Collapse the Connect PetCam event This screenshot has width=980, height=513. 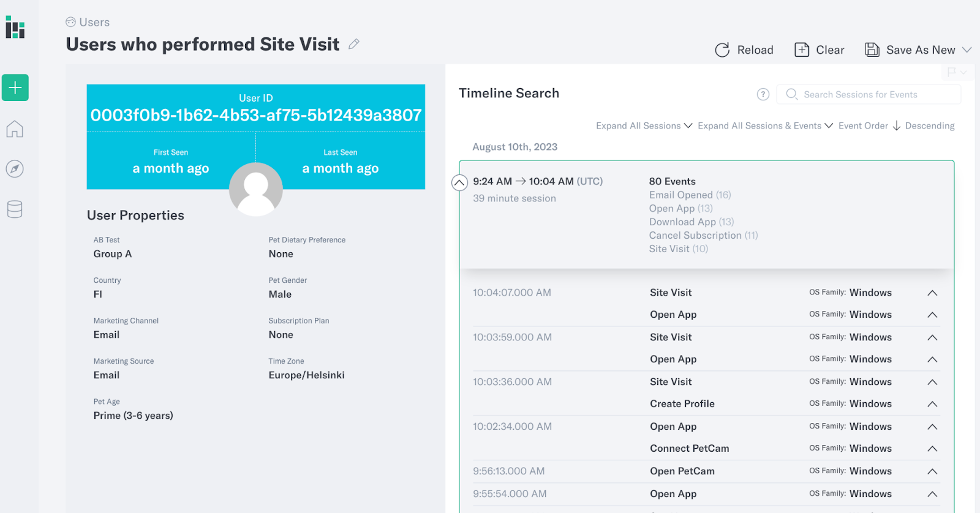pyautogui.click(x=932, y=449)
